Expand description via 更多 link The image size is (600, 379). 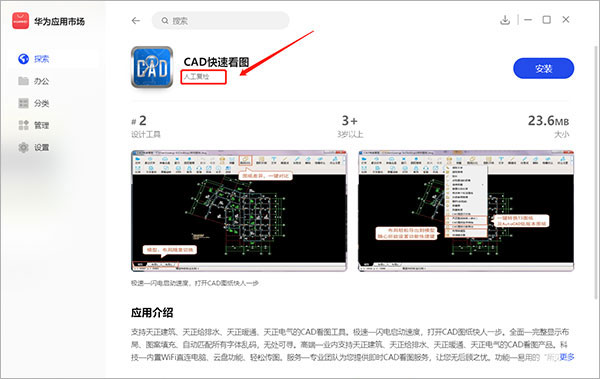point(567,357)
